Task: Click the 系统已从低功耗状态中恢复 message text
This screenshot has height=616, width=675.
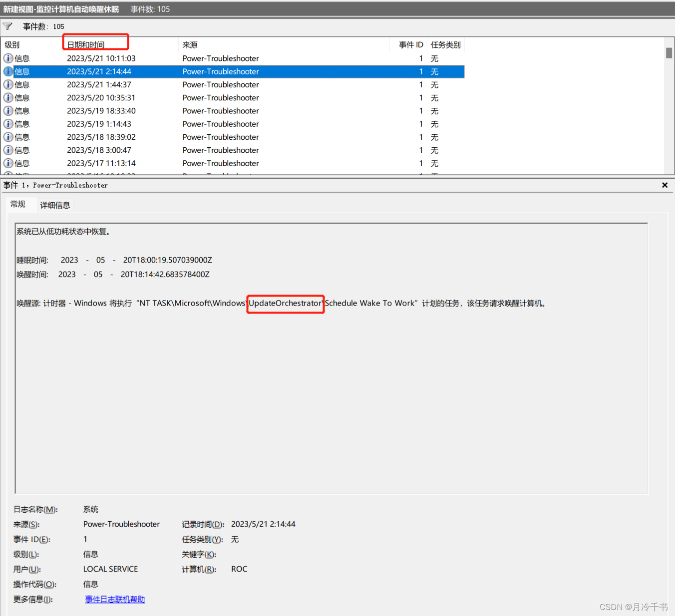Action: click(x=63, y=232)
